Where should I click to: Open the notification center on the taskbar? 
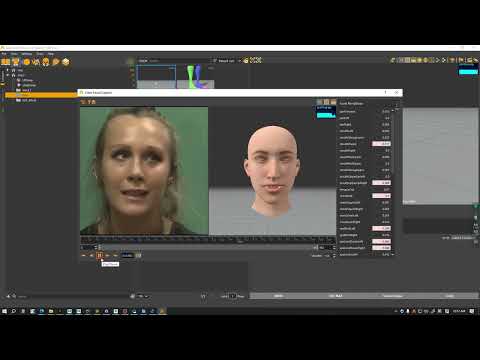tap(472, 311)
